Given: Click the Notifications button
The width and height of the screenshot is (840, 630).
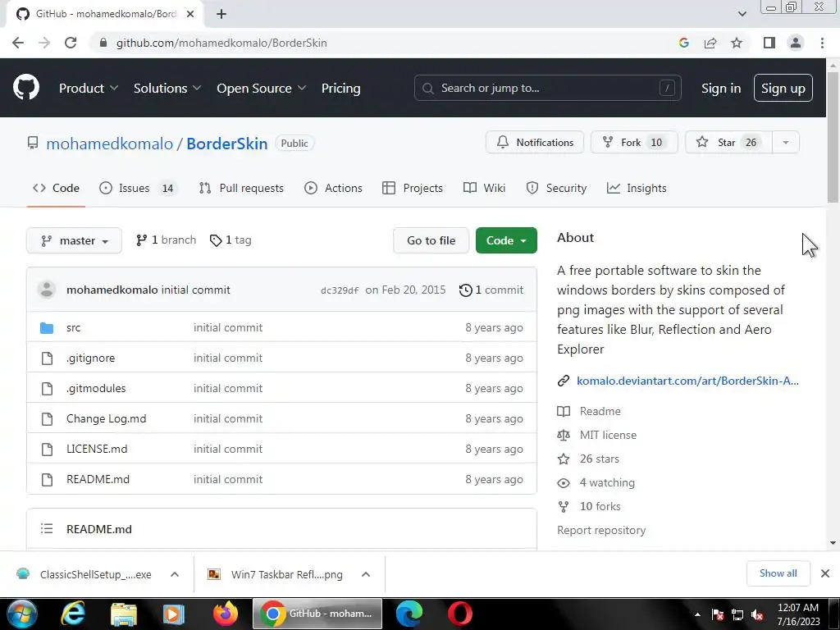Looking at the screenshot, I should pos(535,143).
